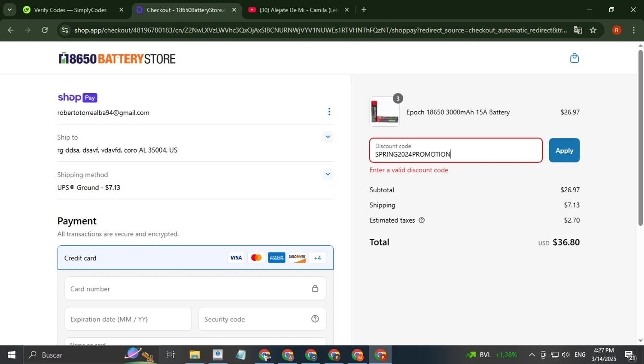Click the translate page icon
This screenshot has width=644, height=364.
[578, 30]
